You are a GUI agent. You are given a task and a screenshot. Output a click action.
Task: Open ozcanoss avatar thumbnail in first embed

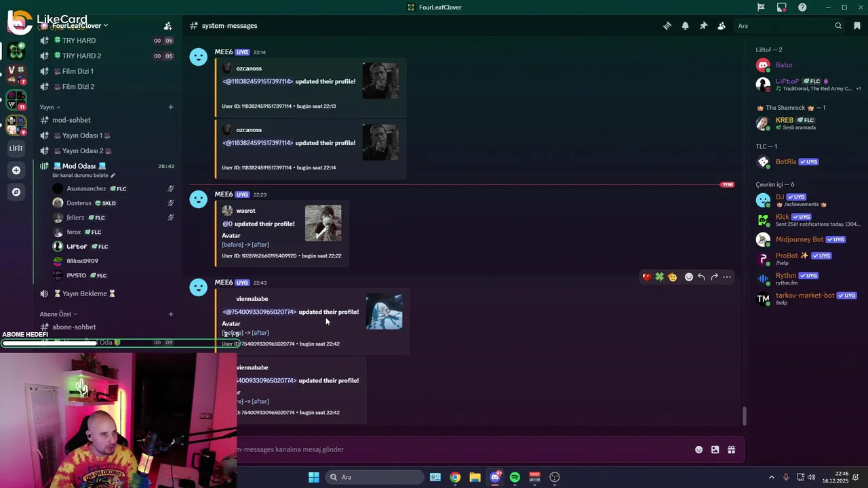tap(380, 81)
